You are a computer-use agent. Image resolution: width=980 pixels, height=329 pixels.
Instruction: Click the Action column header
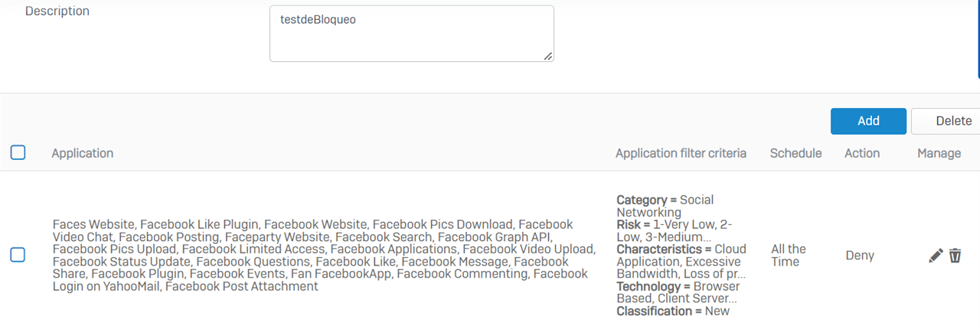pyautogui.click(x=862, y=153)
